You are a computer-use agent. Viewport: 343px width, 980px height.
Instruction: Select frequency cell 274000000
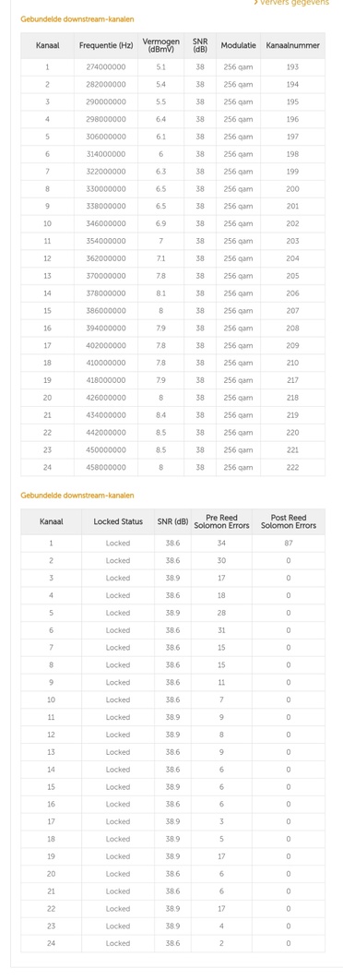[106, 66]
